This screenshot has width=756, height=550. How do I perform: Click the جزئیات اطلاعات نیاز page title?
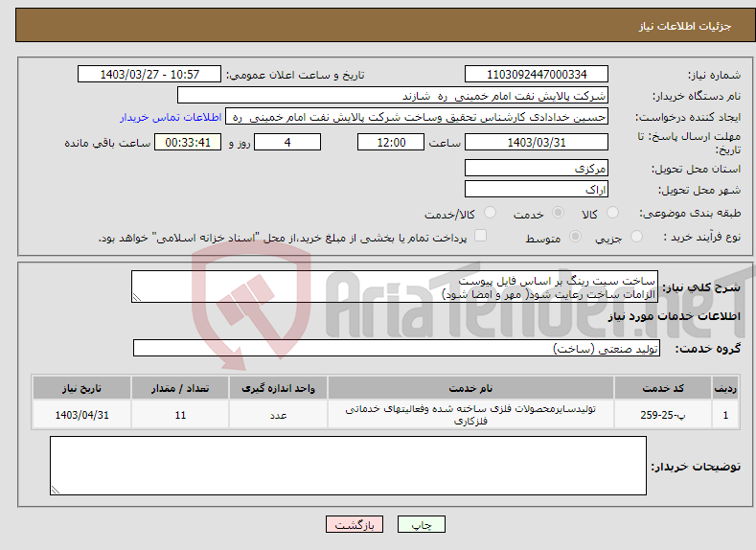pos(685,26)
